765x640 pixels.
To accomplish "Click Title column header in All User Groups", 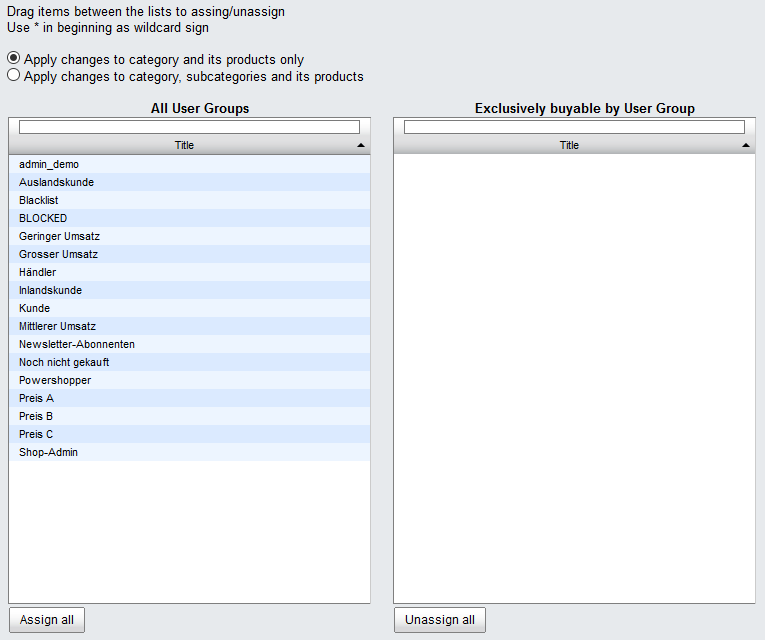I will coord(184,145).
